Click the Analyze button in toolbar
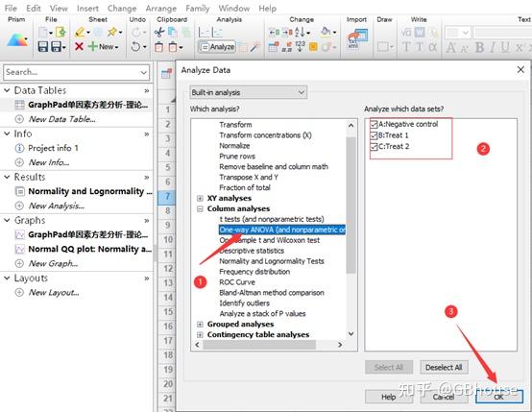The image size is (532, 412). click(x=217, y=47)
